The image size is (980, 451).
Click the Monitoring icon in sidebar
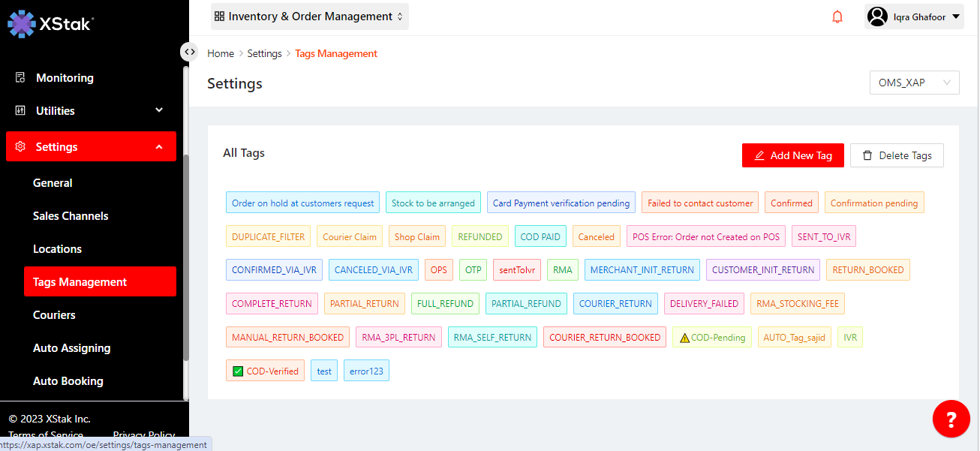pyautogui.click(x=21, y=78)
